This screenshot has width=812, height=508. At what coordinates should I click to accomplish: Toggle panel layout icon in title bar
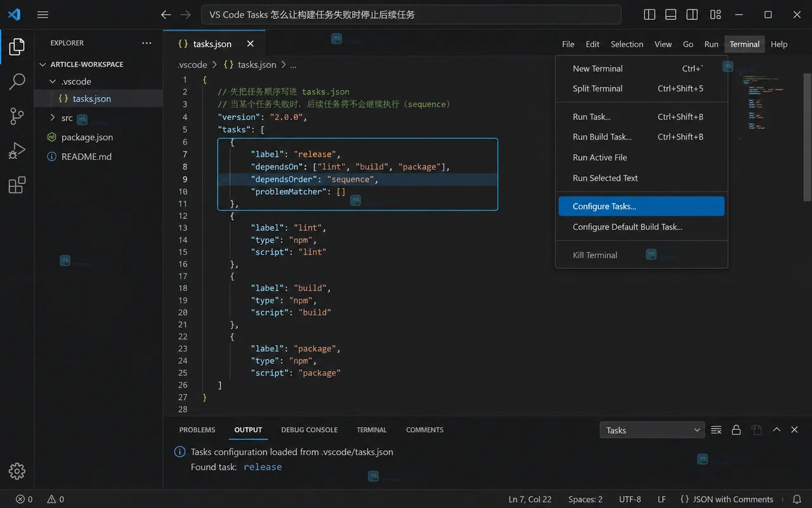coord(671,15)
